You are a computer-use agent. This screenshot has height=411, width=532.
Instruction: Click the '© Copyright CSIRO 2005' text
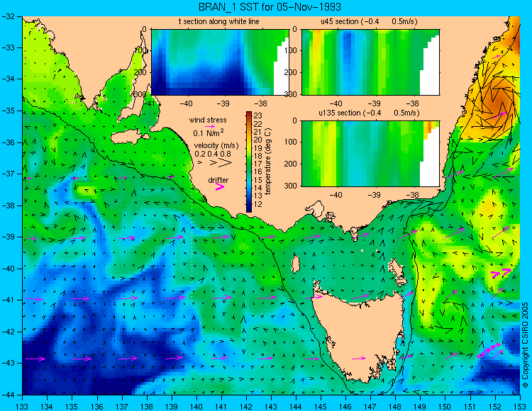(x=525, y=345)
